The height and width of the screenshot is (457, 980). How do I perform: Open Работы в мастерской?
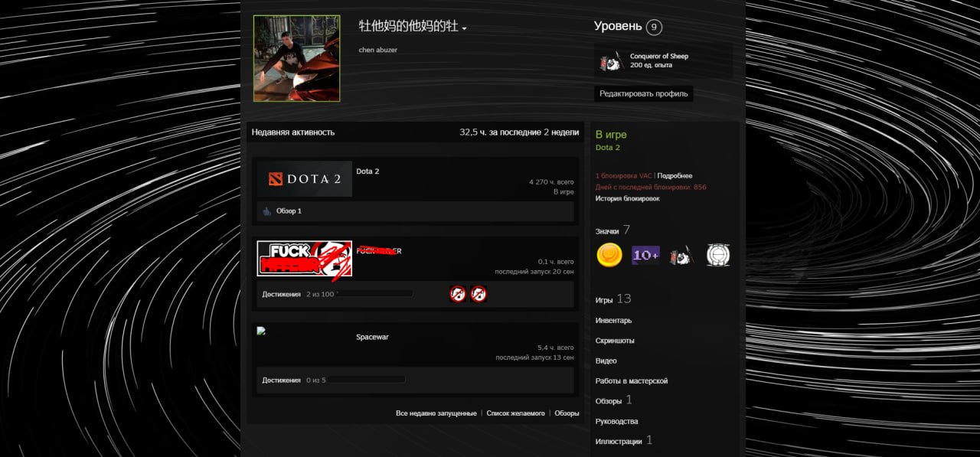[x=632, y=381]
